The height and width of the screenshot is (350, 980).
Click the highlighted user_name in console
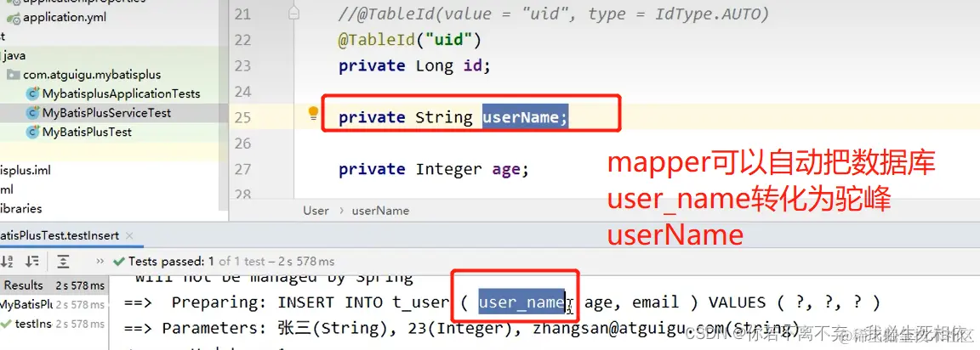(521, 302)
